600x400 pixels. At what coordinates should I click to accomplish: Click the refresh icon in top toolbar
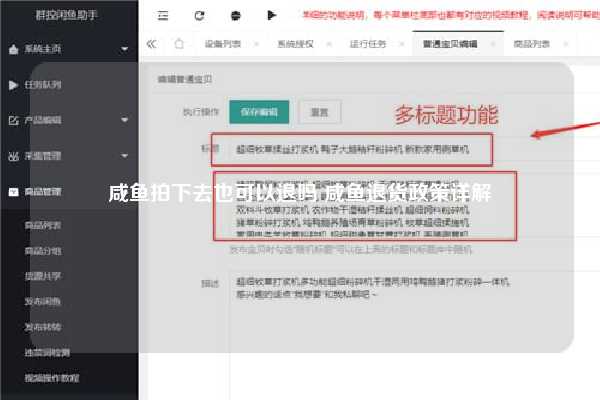199,15
